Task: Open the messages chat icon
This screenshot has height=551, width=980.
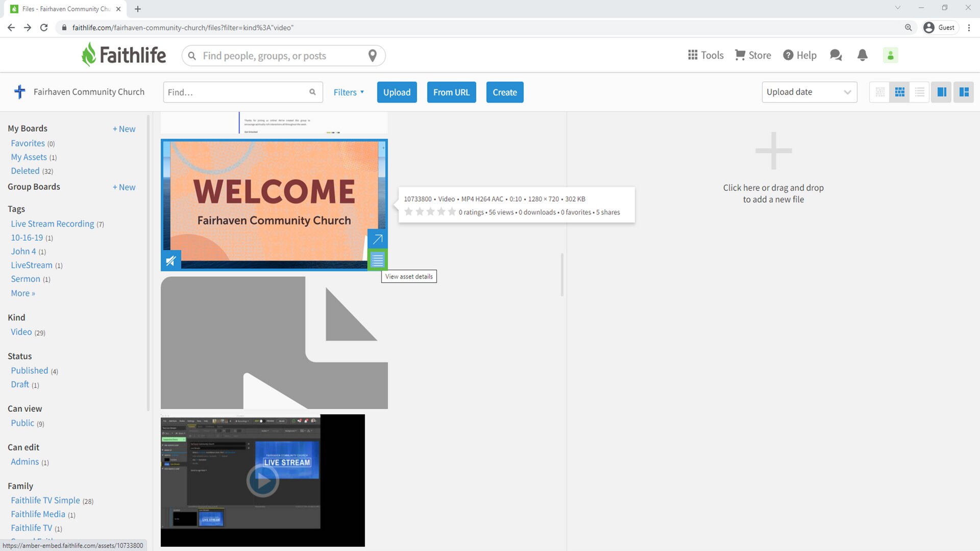Action: 836,55
